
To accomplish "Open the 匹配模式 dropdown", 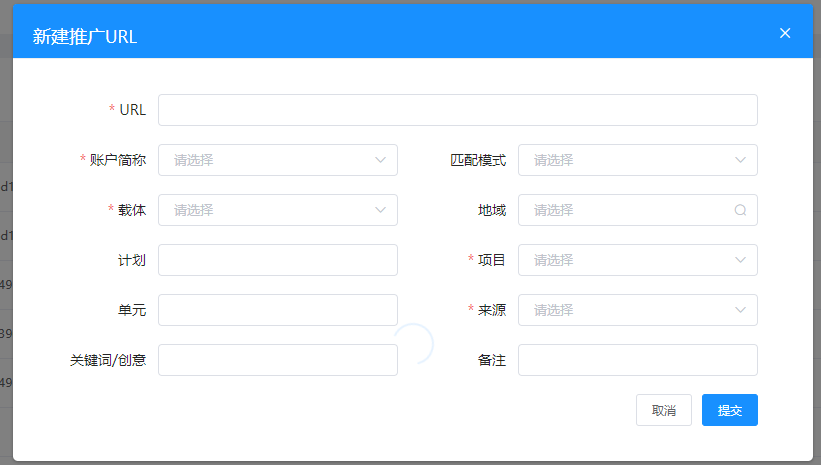I will coord(638,160).
